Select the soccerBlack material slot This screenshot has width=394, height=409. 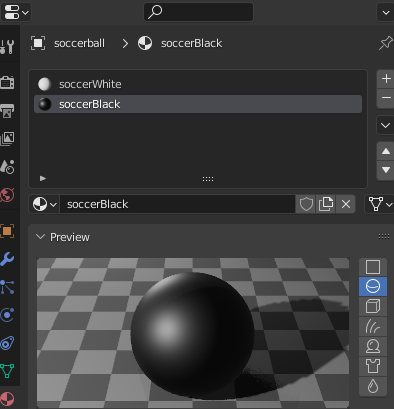pos(198,104)
